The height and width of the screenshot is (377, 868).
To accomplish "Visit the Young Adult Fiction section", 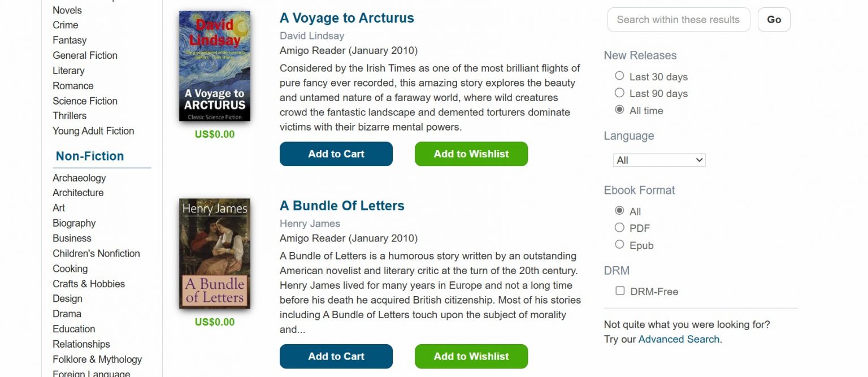I will click(x=93, y=131).
